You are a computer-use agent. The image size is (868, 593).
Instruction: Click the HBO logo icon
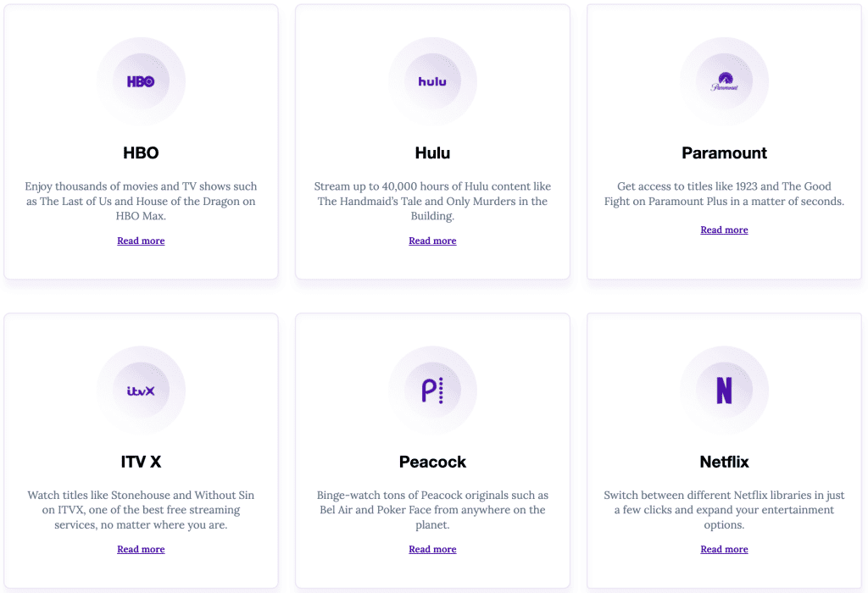tap(141, 80)
